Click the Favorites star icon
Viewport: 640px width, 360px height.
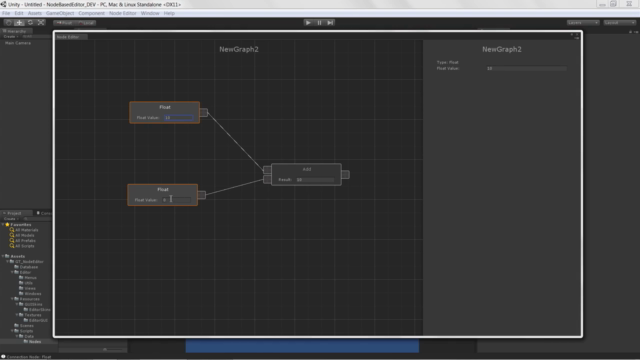(7, 224)
